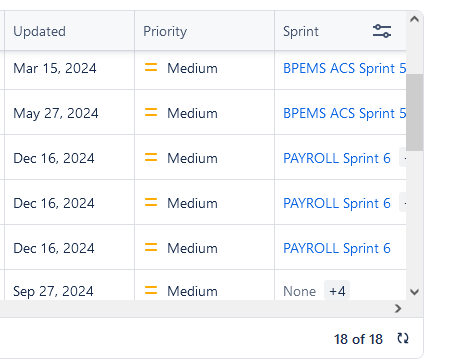Sort by the Updated column header

pyautogui.click(x=39, y=31)
